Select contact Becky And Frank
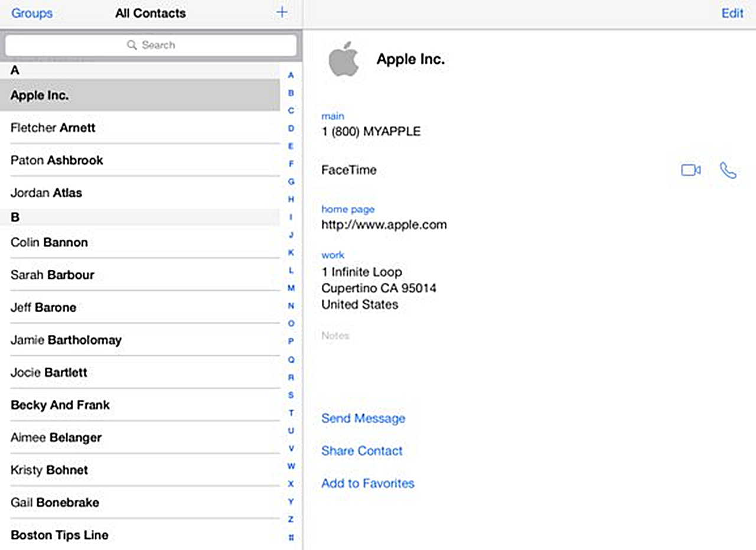Viewport: 756px width, 550px height. tap(140, 405)
